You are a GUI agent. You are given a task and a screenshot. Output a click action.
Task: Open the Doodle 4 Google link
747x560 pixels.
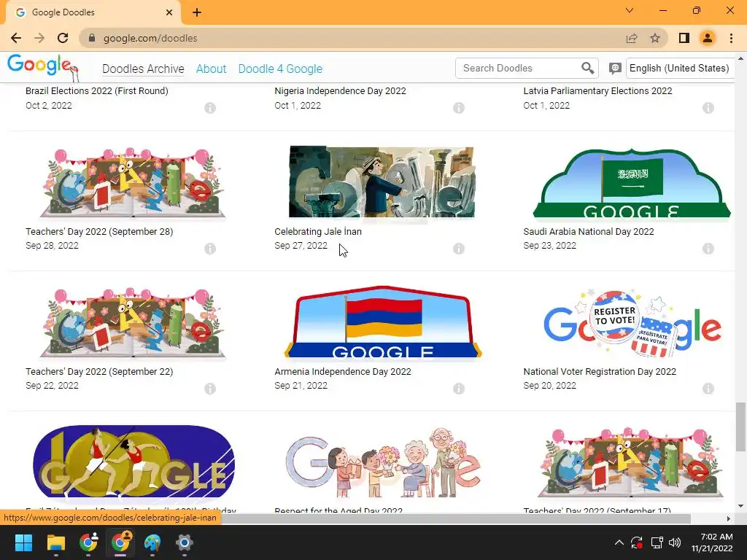280,69
